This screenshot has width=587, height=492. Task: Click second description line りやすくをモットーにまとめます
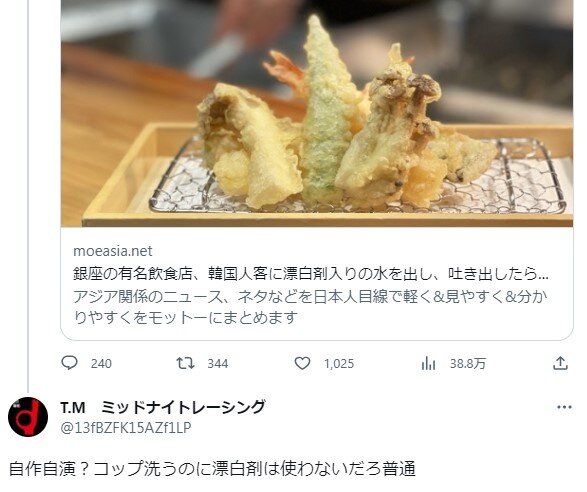click(186, 318)
